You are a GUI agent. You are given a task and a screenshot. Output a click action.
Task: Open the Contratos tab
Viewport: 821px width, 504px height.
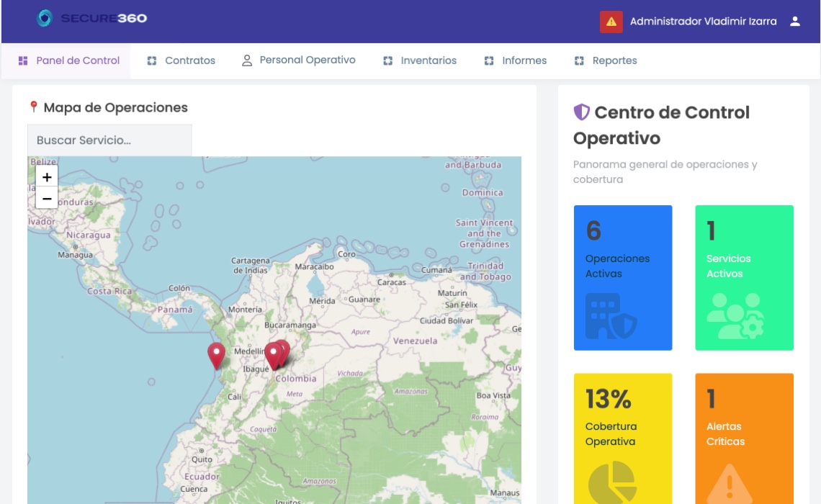[181, 60]
